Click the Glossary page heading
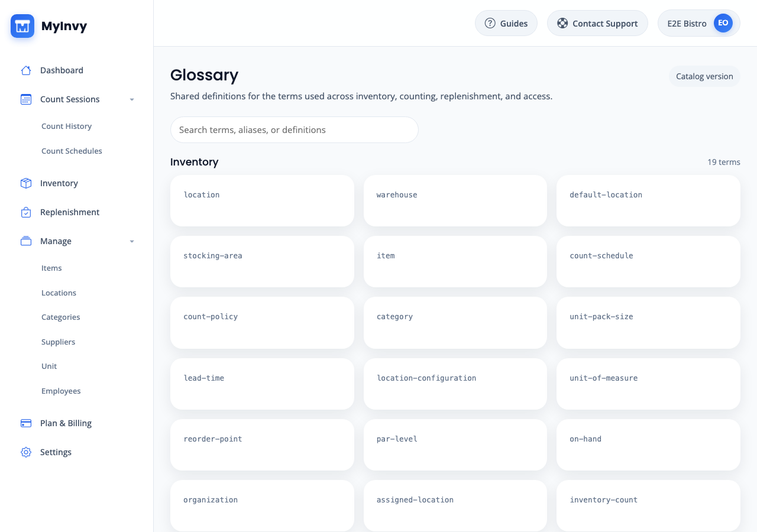757x532 pixels. [204, 75]
